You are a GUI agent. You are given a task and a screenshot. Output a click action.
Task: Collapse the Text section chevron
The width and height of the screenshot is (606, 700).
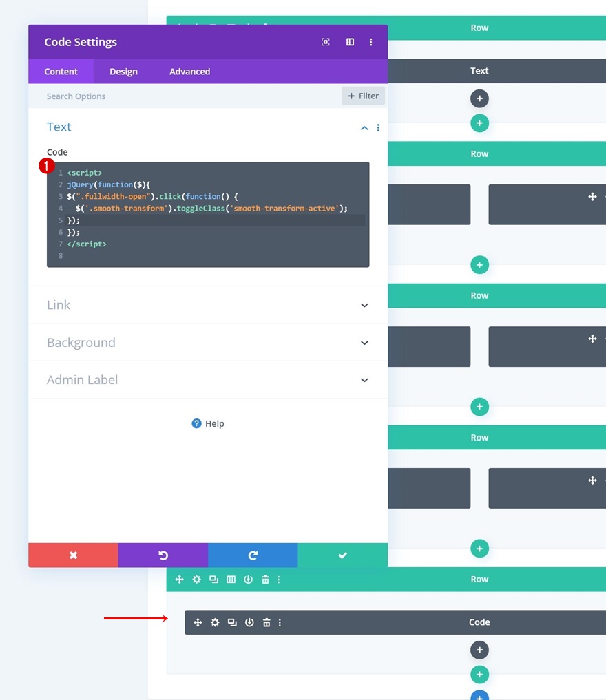pos(364,128)
